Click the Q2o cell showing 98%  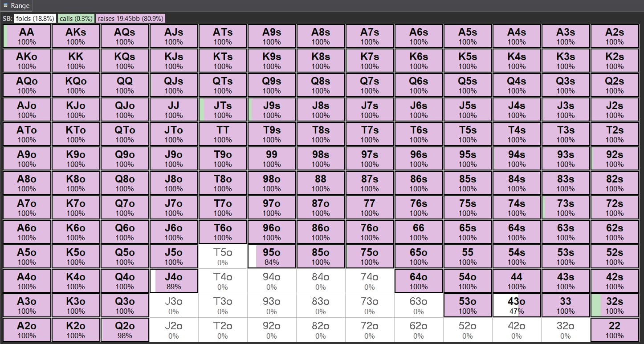point(125,330)
